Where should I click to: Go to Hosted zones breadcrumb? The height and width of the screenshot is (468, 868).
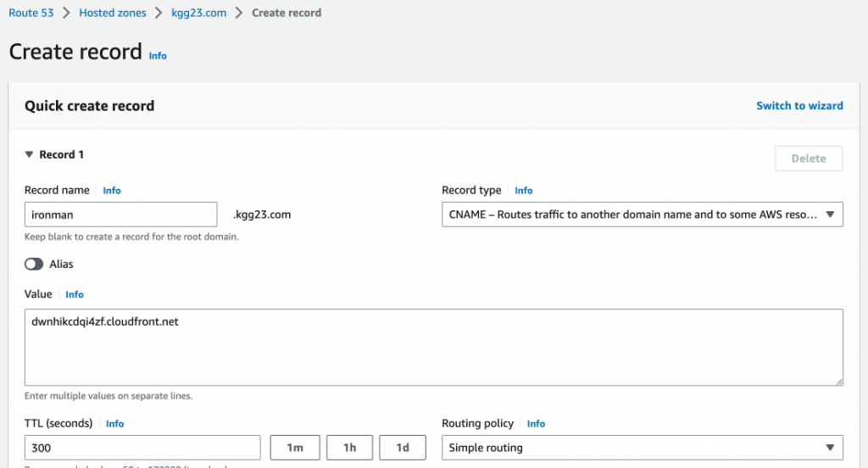point(113,13)
